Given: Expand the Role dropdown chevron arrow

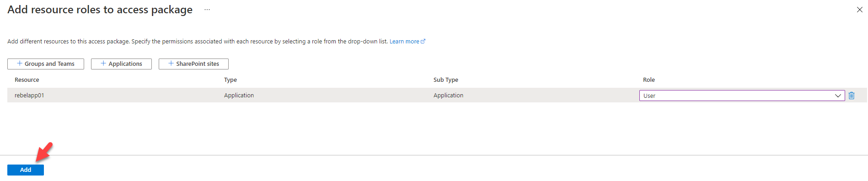Looking at the screenshot, I should click(838, 96).
